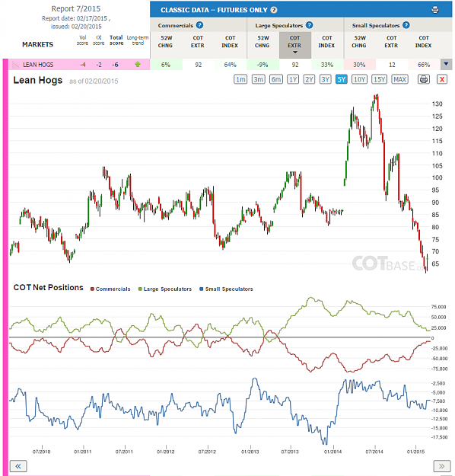Open help icon next to Large Speculators
The width and height of the screenshot is (455, 476).
tap(309, 25)
